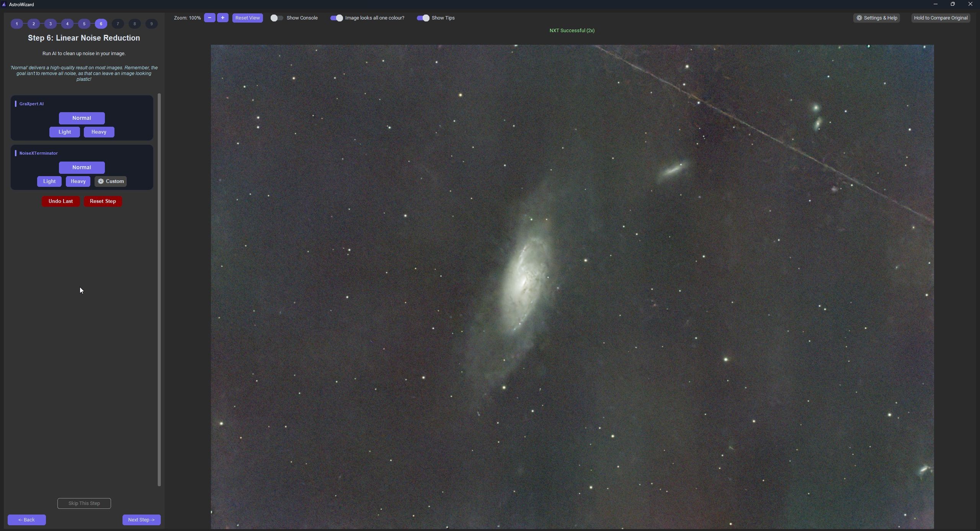Viewport: 980px width, 531px height.
Task: Click the left panel vertical scrollbar
Action: click(x=159, y=290)
